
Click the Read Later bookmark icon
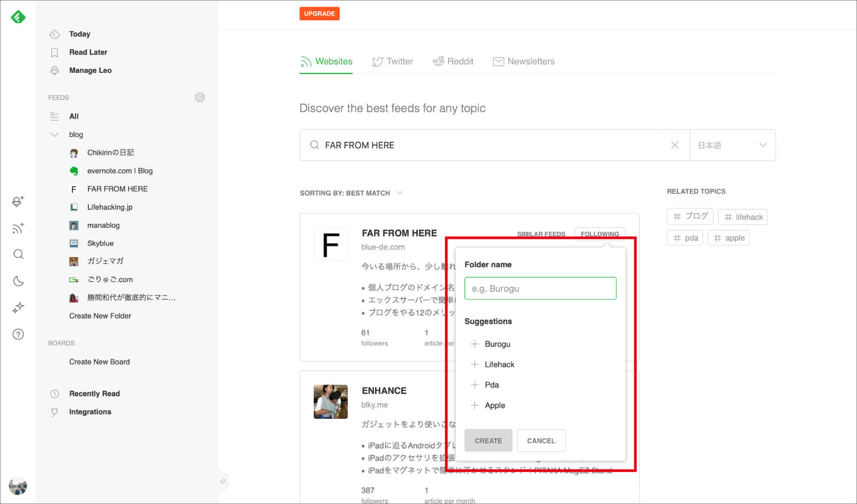[x=54, y=52]
